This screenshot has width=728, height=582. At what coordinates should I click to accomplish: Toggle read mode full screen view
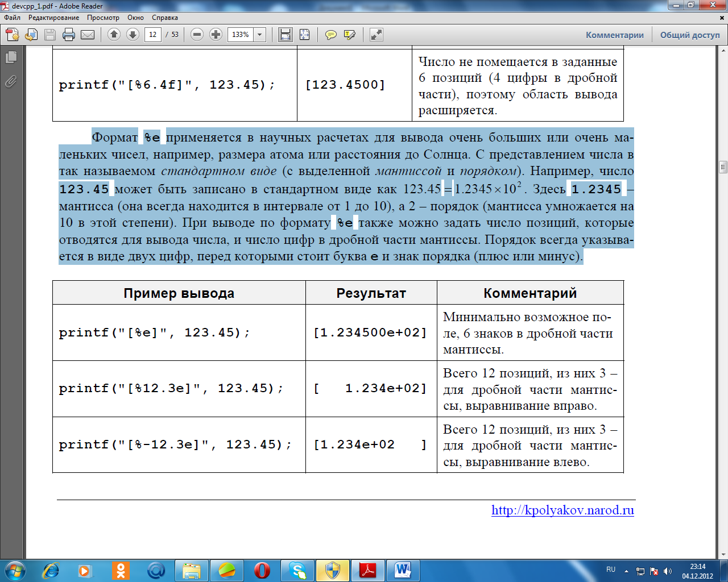[x=376, y=35]
